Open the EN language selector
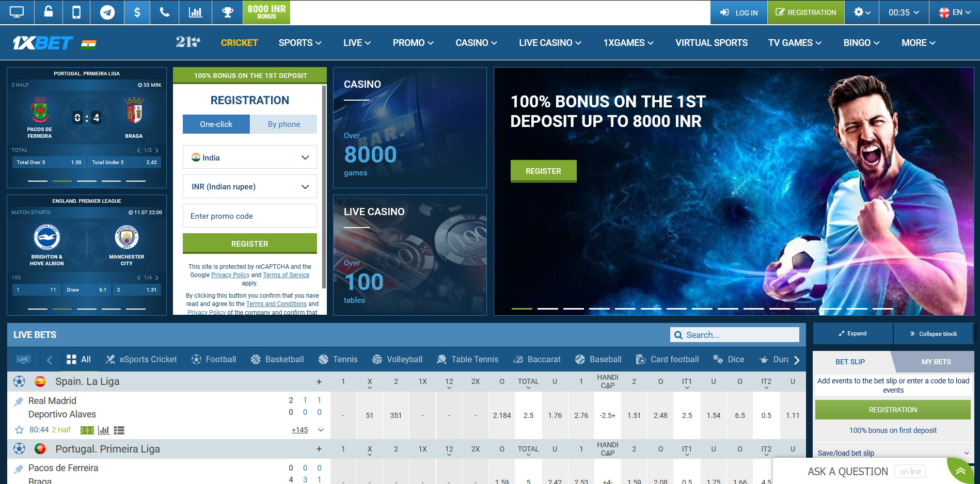Image resolution: width=980 pixels, height=484 pixels. click(954, 12)
